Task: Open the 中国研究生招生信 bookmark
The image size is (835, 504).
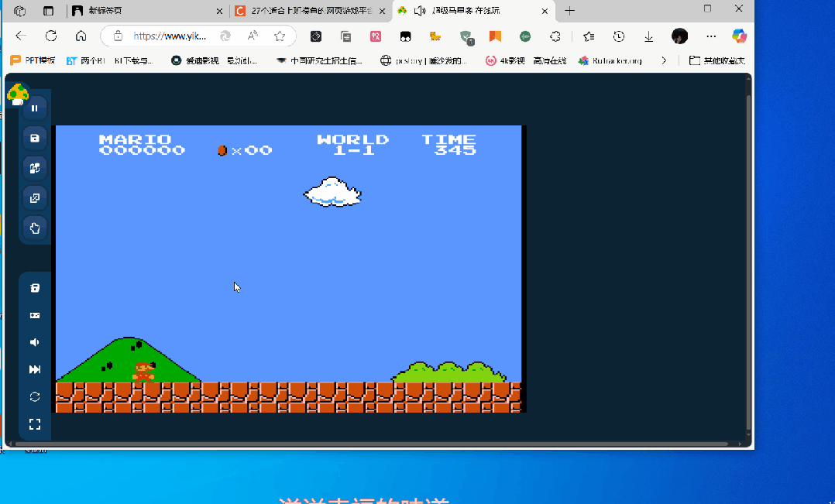Action: pos(319,60)
